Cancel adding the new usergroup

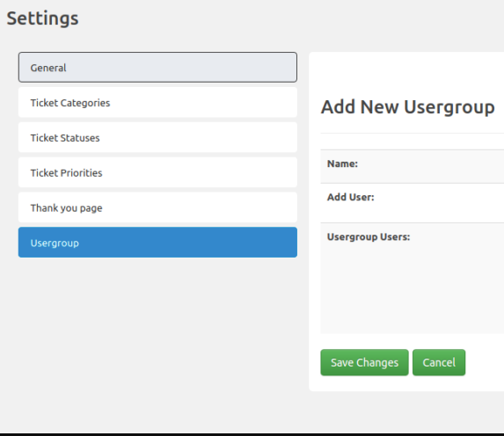click(x=439, y=362)
